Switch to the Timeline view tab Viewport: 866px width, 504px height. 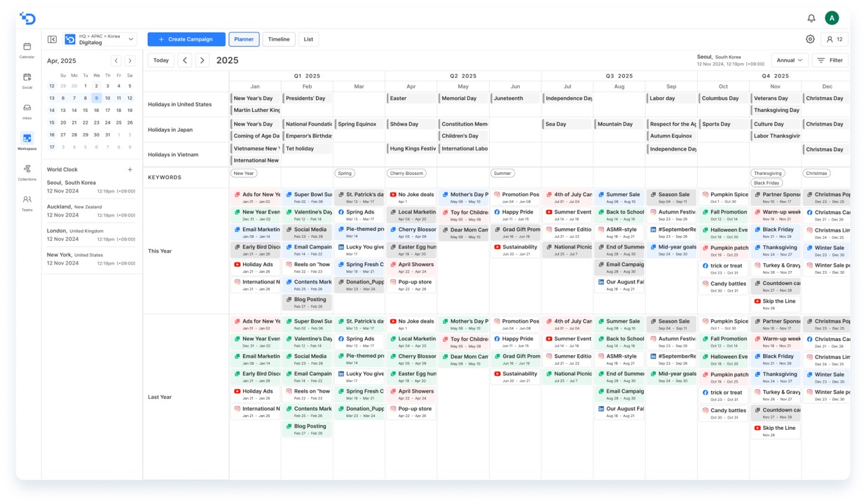coord(278,39)
